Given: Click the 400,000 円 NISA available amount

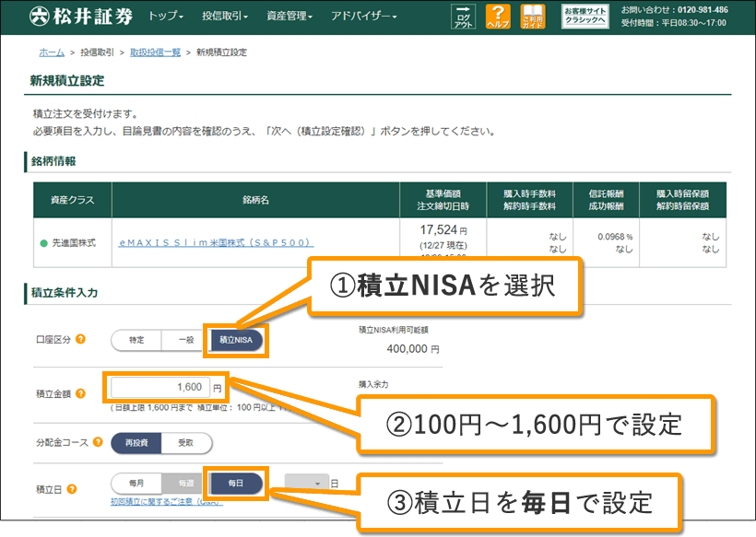Looking at the screenshot, I should pos(413,349).
